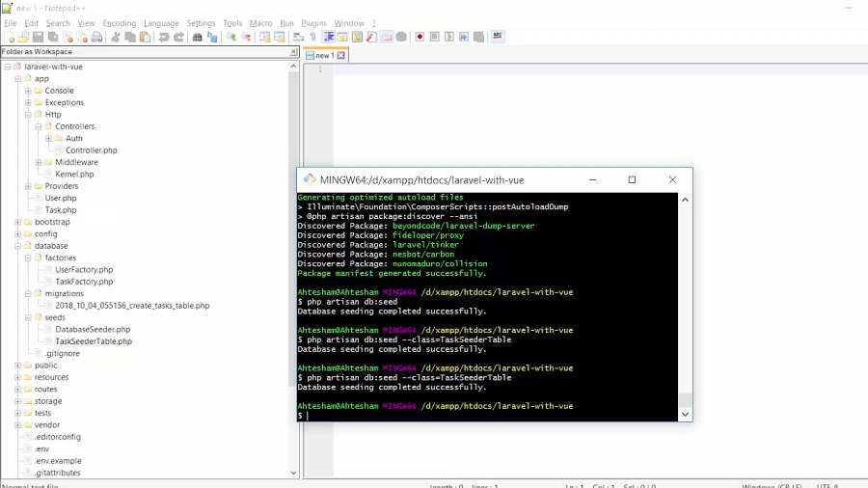Viewport: 868px width, 488px height.
Task: Click the terminal scrollbar up arrow
Action: pos(686,200)
